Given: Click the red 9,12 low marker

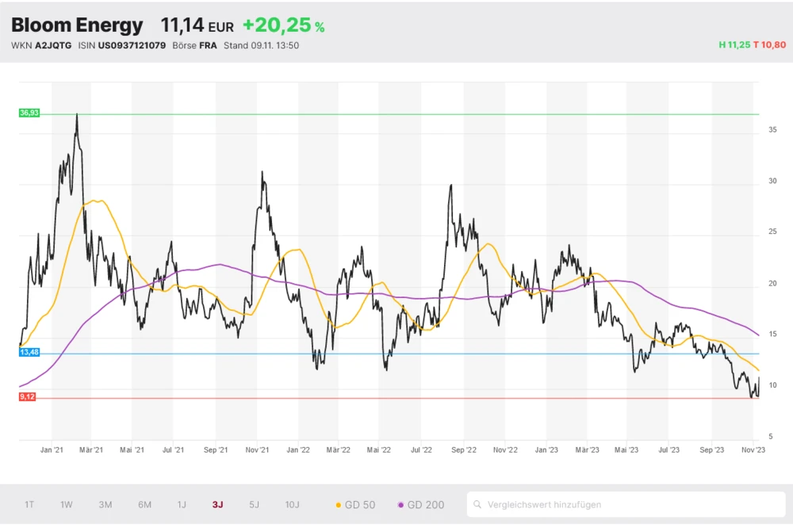Looking at the screenshot, I should pos(28,396).
